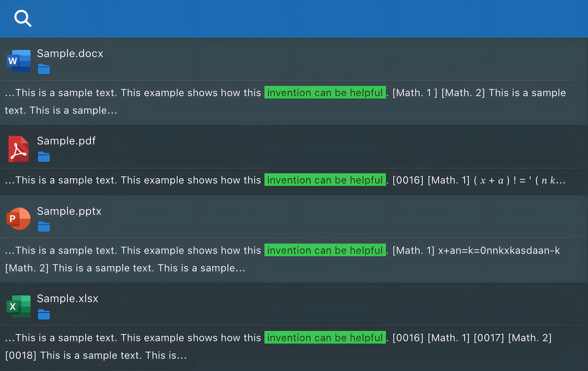
Task: Open the folder icon under Sample.pdf
Action: (44, 157)
